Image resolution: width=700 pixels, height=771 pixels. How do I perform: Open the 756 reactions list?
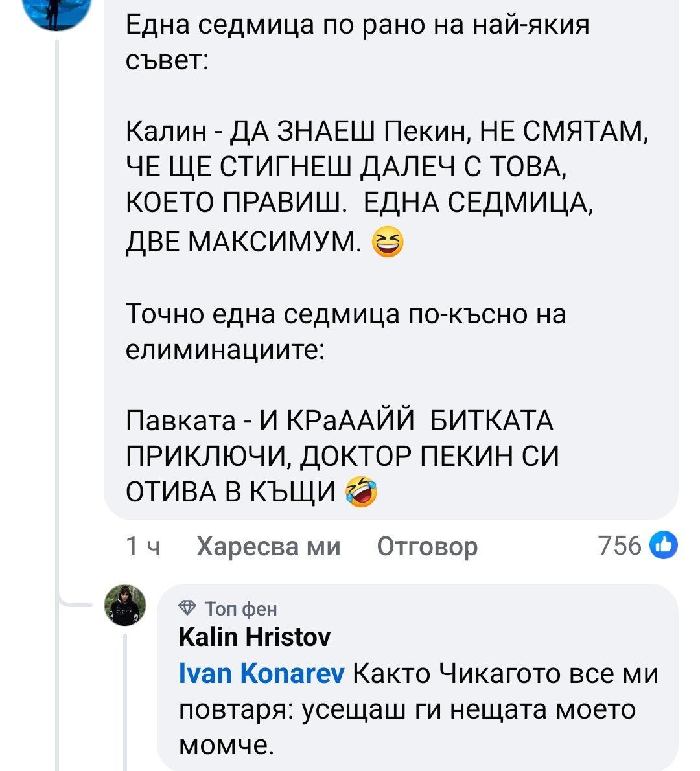[620, 546]
